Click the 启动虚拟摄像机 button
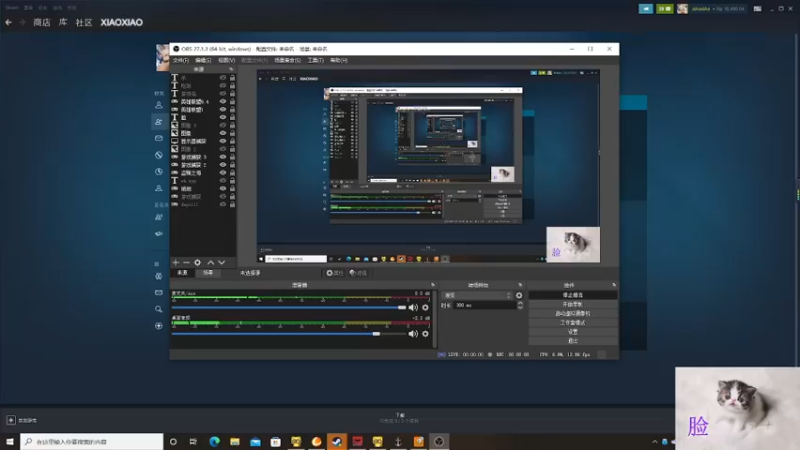Viewport: 800px width, 450px height. 572,313
